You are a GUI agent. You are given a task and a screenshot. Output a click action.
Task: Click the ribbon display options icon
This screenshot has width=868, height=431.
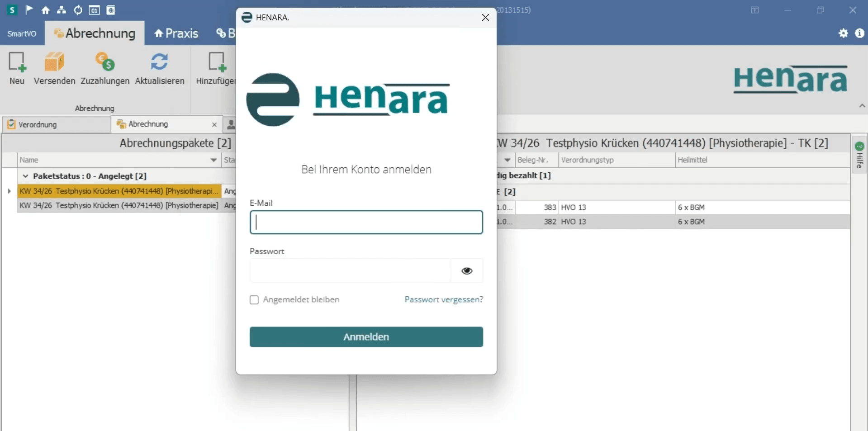[755, 10]
